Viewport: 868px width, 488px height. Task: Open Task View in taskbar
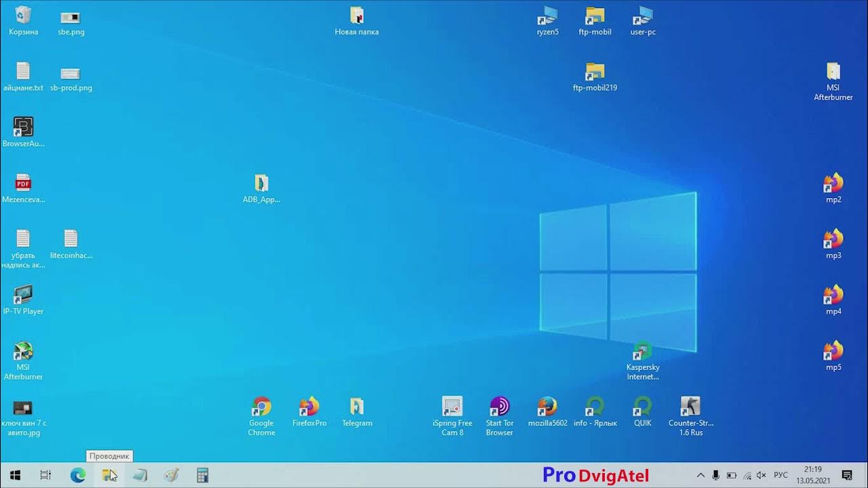pyautogui.click(x=45, y=475)
